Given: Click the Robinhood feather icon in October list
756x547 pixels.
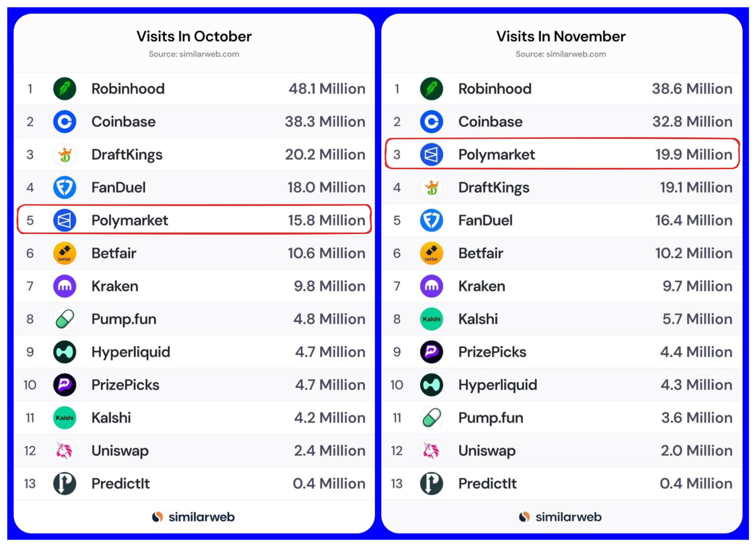Looking at the screenshot, I should (x=65, y=89).
